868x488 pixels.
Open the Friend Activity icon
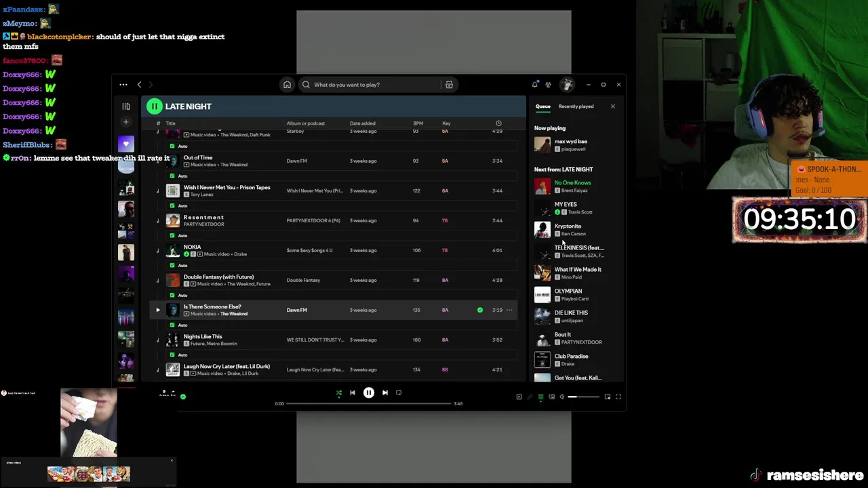pos(548,85)
